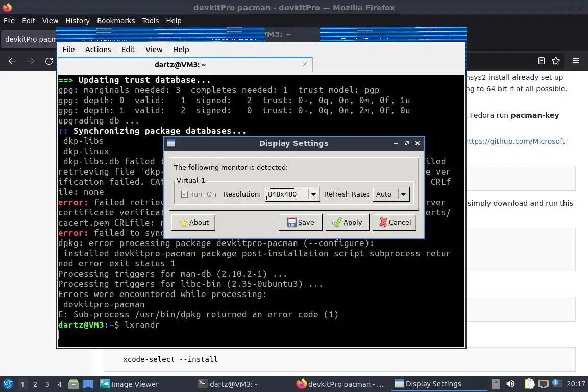
Task: Open Firefox hamburger application menu
Action: tap(576, 61)
